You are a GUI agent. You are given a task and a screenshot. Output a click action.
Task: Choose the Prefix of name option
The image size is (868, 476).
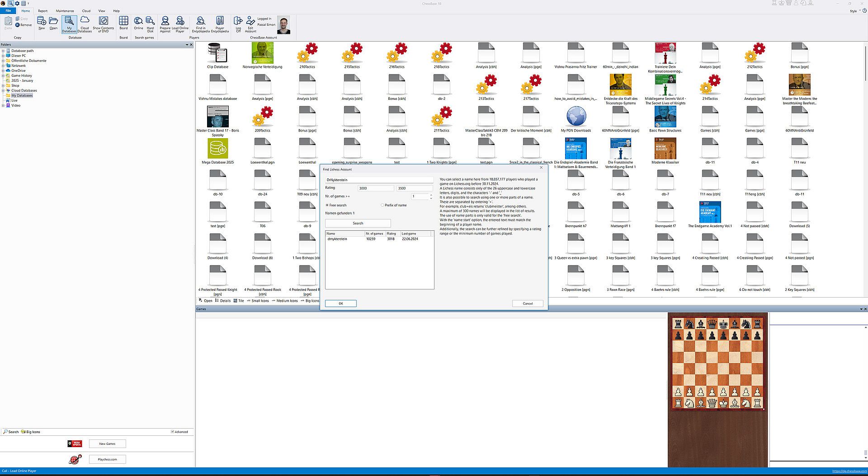coord(382,205)
